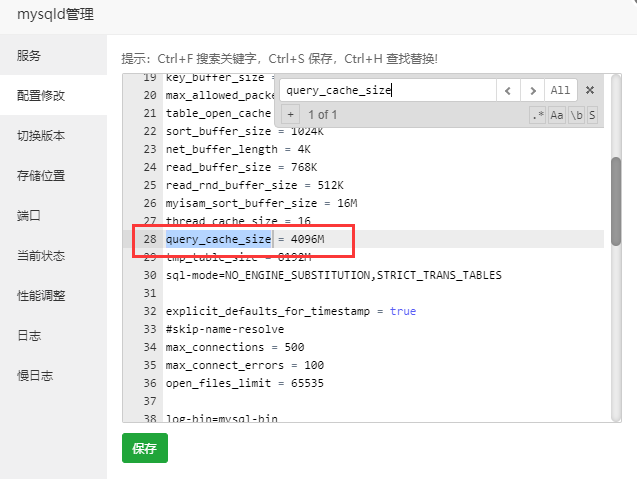
Task: Click the read_buffer_size = 768K line
Action: coord(241,167)
